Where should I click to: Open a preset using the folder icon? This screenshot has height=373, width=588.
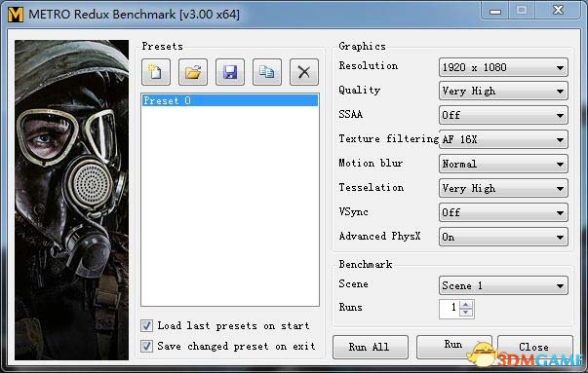pos(193,72)
